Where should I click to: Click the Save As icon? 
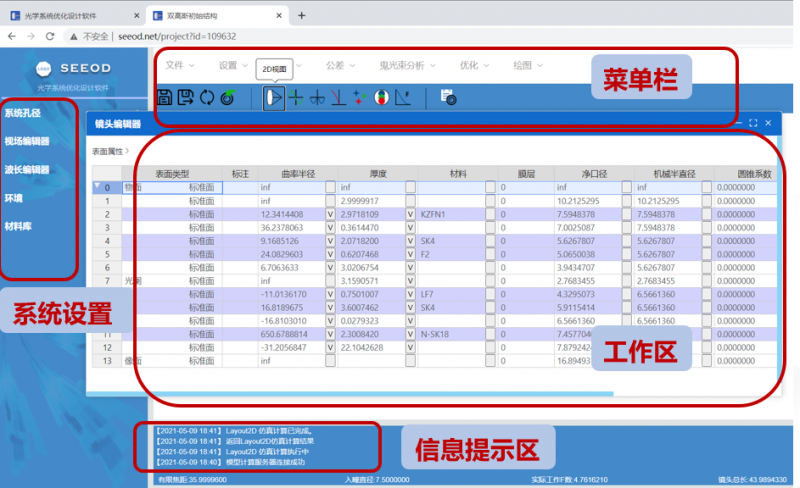[x=185, y=97]
